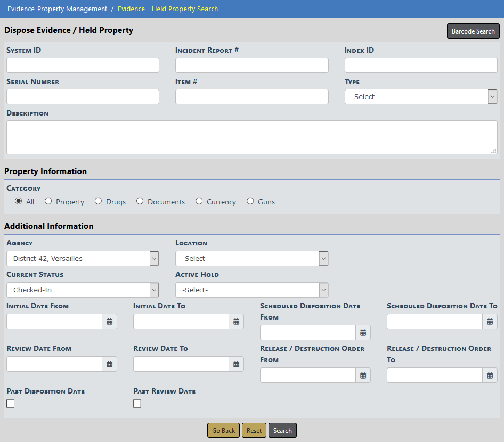This screenshot has width=504, height=442.
Task: Check the Past Disposition Date checkbox
Action: pos(11,404)
